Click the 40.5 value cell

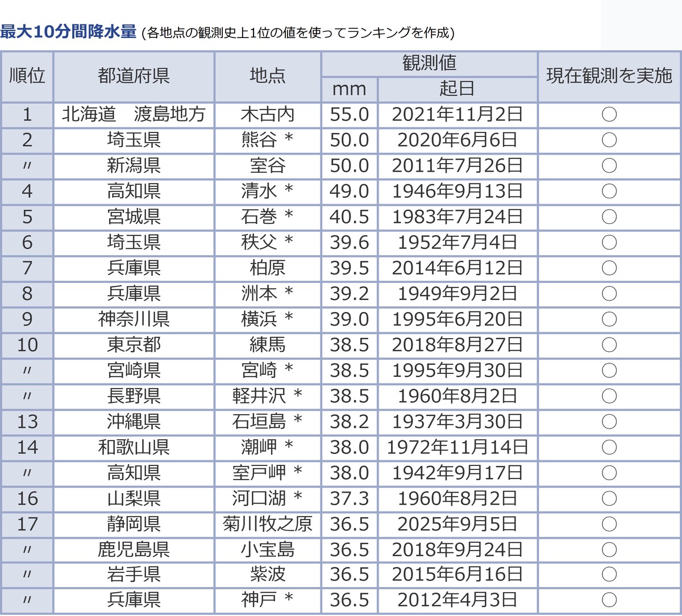pyautogui.click(x=350, y=217)
